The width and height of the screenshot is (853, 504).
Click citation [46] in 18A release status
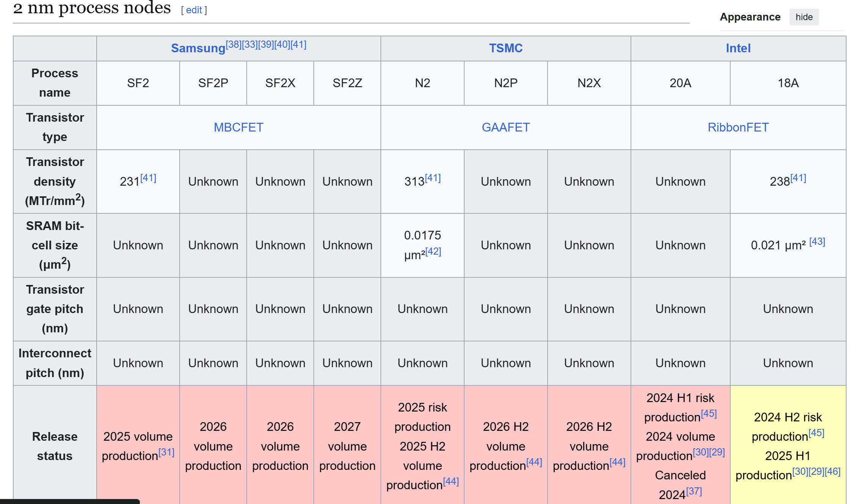[833, 472]
